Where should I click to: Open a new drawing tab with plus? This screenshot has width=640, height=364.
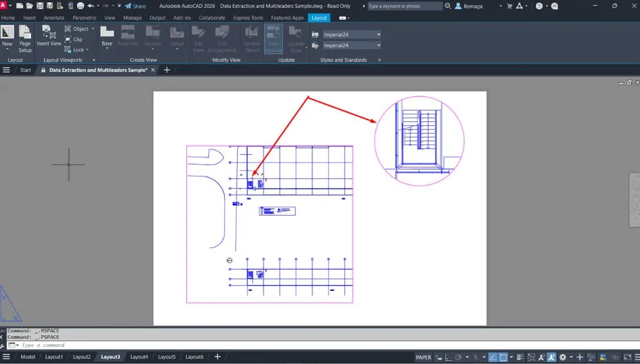(166, 70)
